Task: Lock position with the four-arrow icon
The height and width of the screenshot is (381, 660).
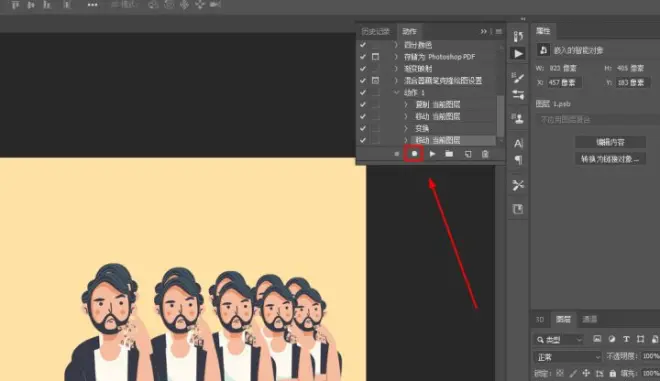Action: 586,373
